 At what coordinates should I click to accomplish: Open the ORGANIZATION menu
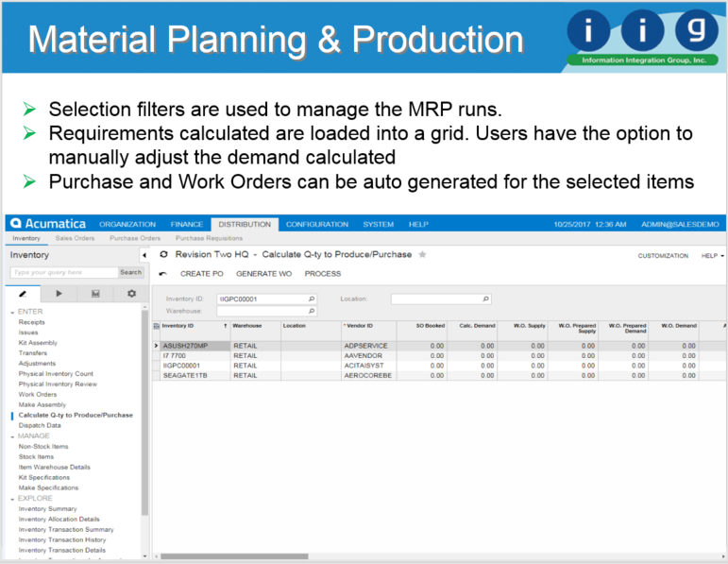point(127,225)
